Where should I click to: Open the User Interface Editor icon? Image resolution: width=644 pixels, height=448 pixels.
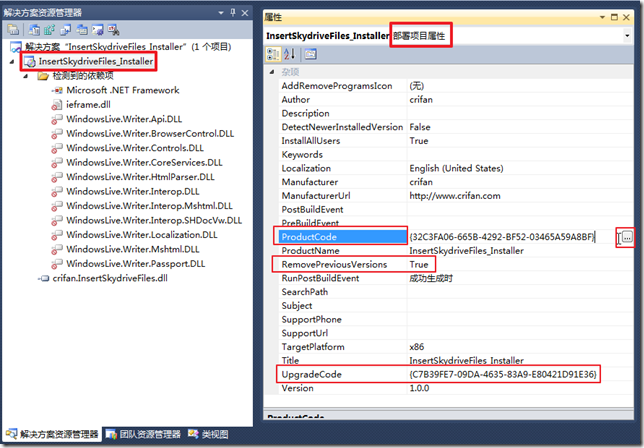click(82, 30)
